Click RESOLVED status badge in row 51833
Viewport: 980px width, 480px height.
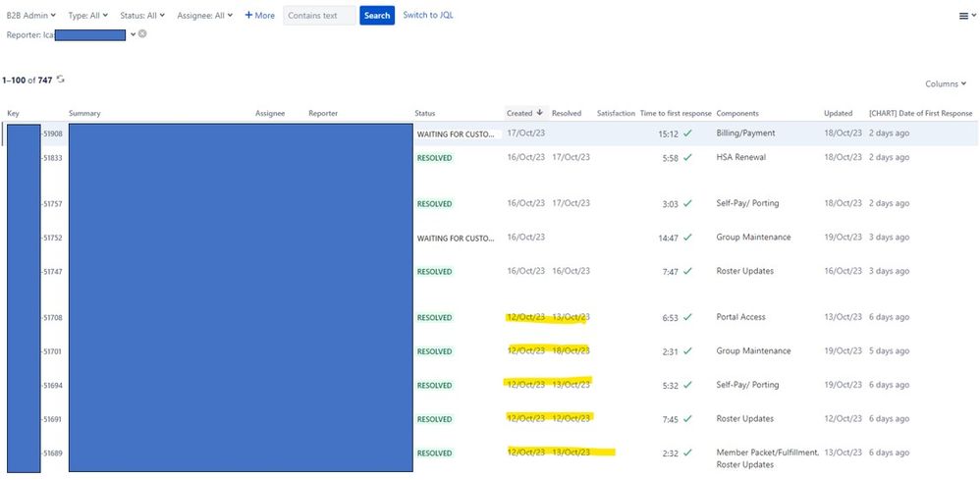[x=434, y=158]
